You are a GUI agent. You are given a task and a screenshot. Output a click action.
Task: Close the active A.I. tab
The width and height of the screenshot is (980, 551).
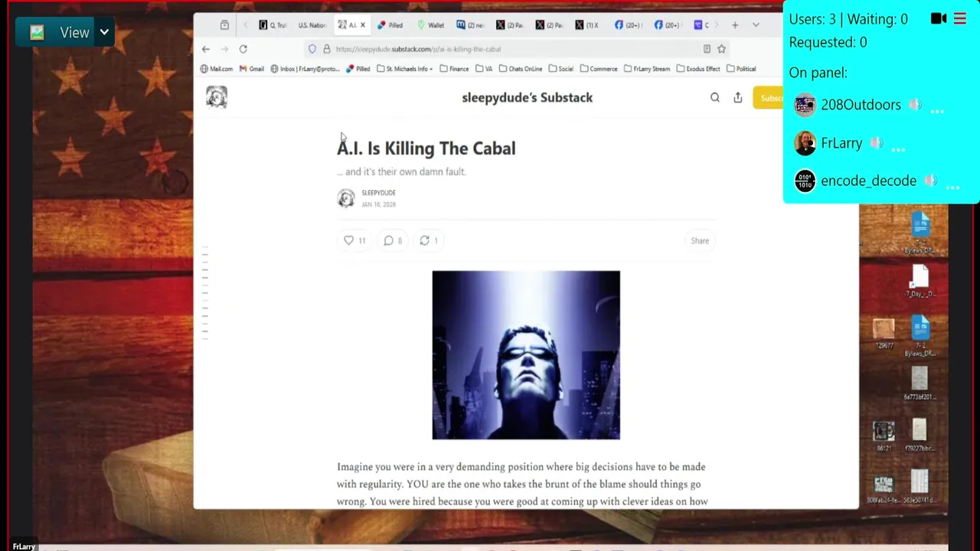point(363,25)
